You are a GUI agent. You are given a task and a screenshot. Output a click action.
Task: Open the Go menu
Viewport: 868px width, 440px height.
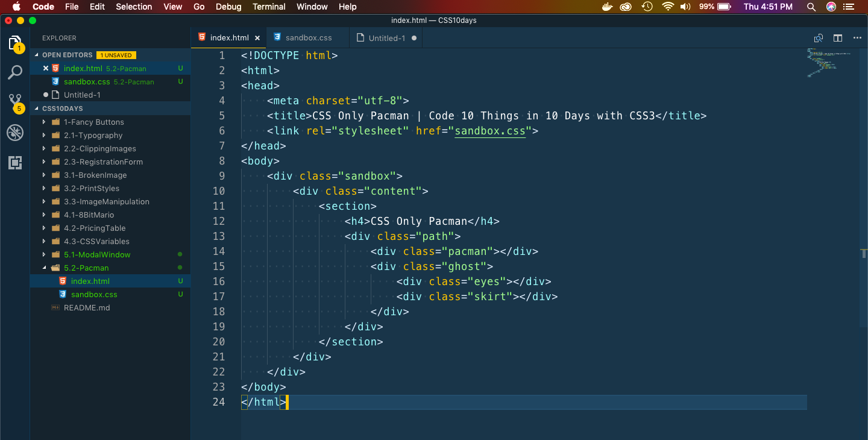199,7
